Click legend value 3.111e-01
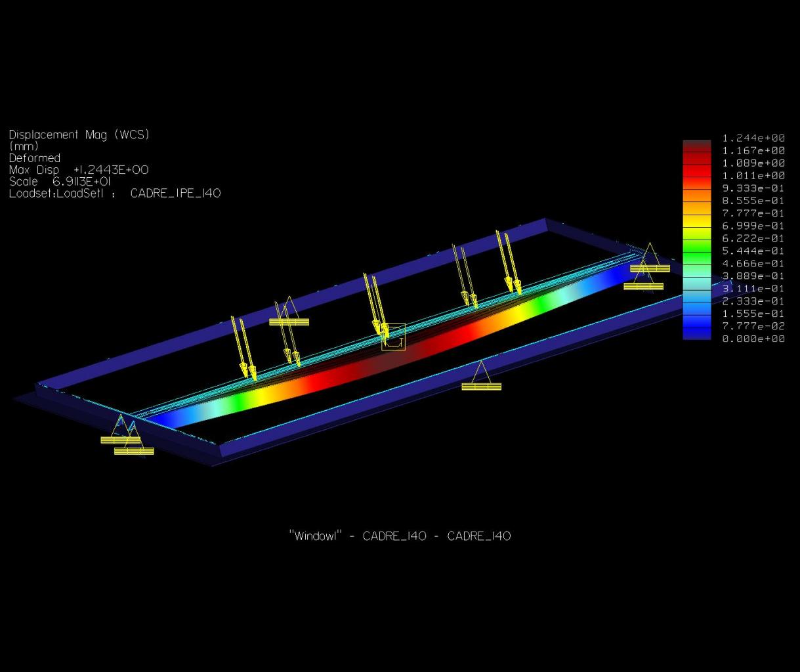 tap(753, 289)
